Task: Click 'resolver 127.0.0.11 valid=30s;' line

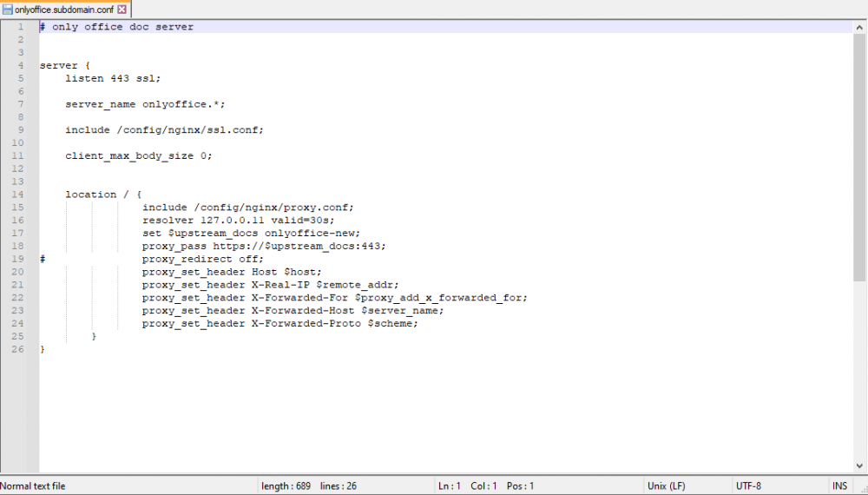Action: [x=239, y=221]
